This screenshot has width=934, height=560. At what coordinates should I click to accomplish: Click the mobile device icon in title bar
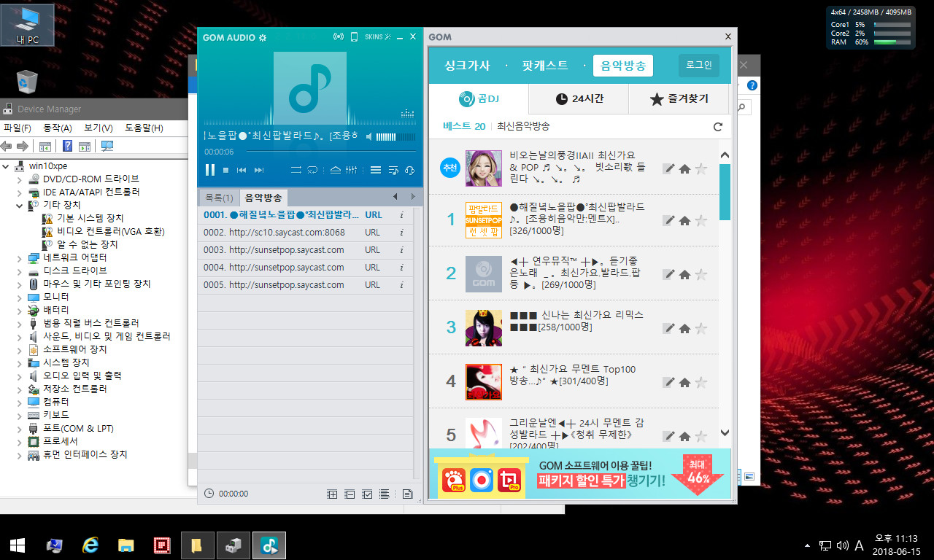pyautogui.click(x=354, y=36)
